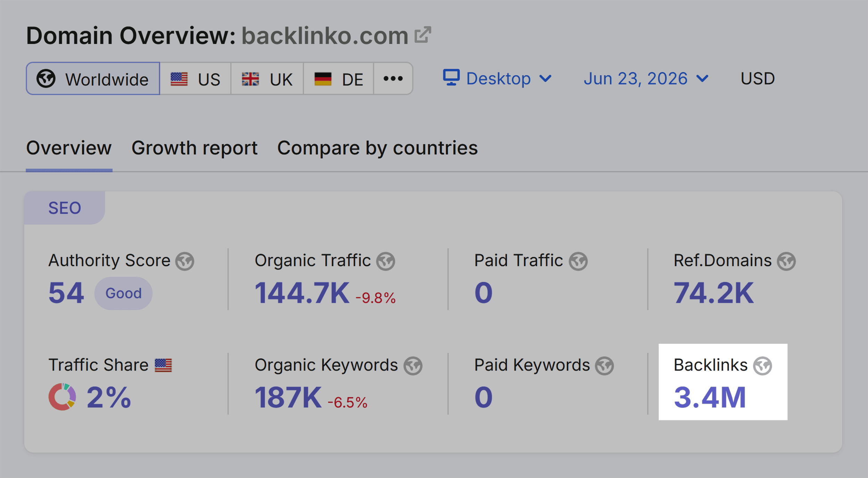Open the Paid Keywords value 0
This screenshot has height=478, width=868.
483,398
